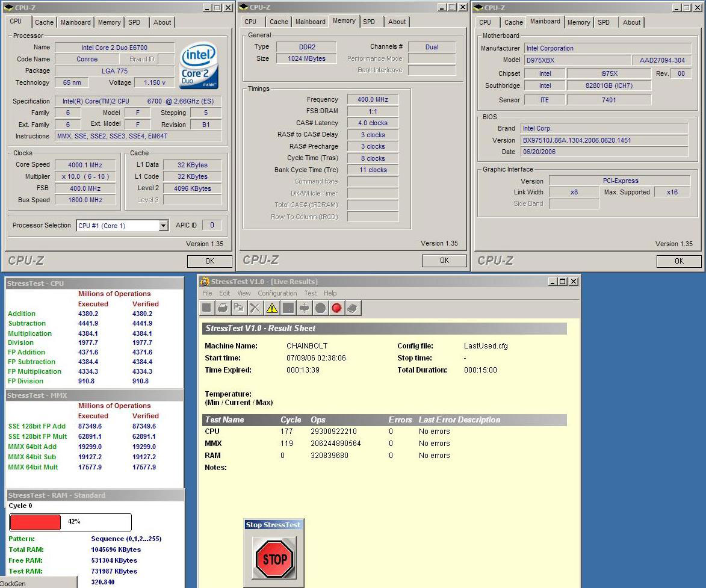The width and height of the screenshot is (706, 588).
Task: Click the CPU-Z title icon in CPU window
Action: pyautogui.click(x=8, y=8)
